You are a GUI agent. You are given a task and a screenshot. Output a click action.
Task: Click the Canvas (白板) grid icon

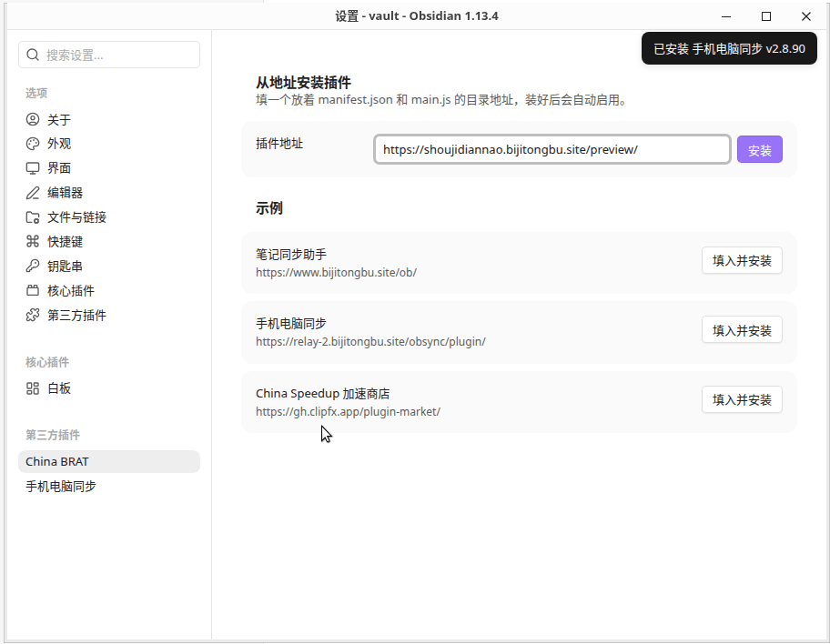(x=33, y=388)
